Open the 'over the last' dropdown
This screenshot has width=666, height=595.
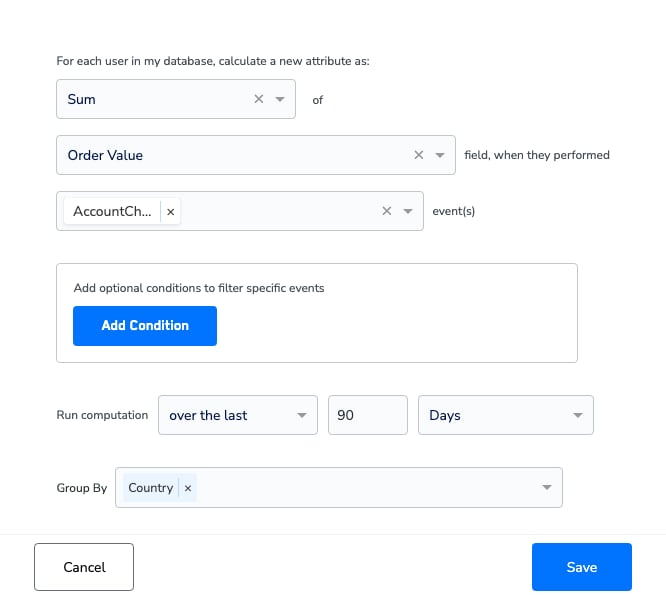coord(238,415)
